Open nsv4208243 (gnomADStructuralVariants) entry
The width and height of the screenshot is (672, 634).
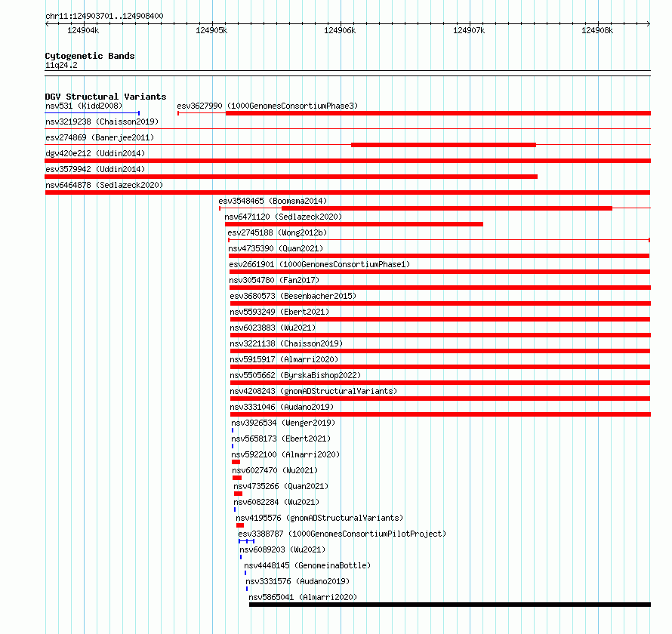(313, 391)
